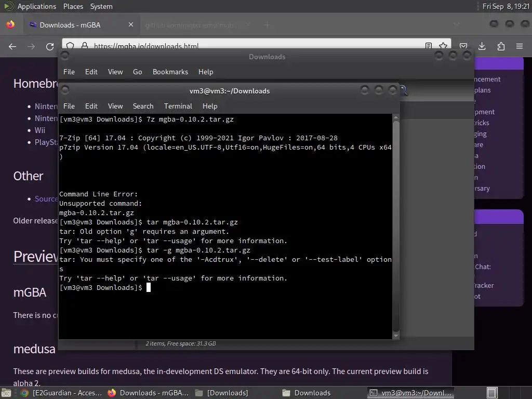Open the terminal Help menu
This screenshot has height=399, width=532.
pos(210,106)
